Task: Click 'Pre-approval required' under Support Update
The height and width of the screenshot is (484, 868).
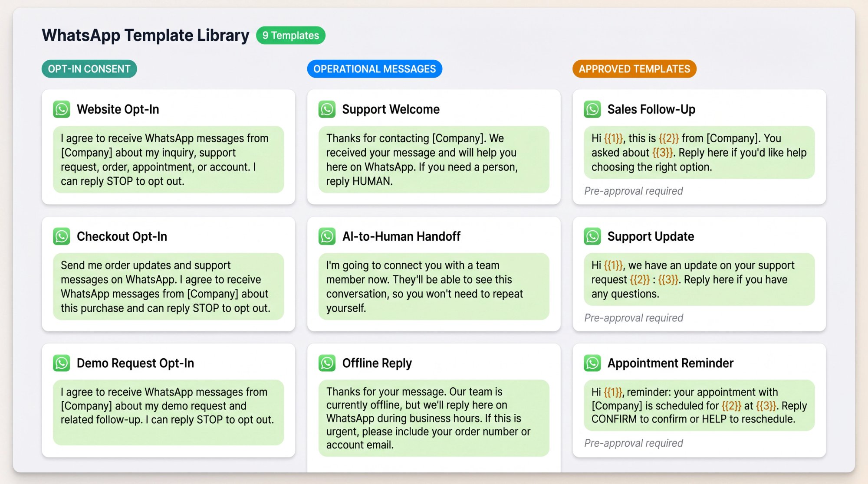Action: 634,318
